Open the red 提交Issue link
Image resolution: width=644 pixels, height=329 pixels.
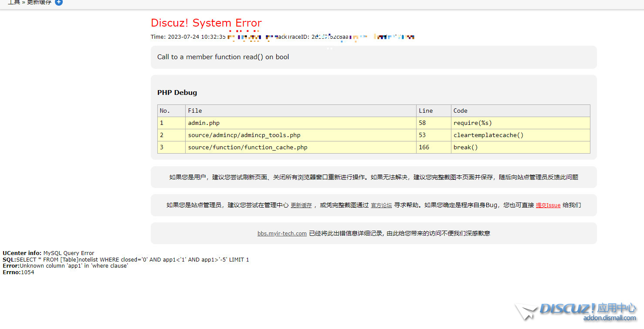548,205
